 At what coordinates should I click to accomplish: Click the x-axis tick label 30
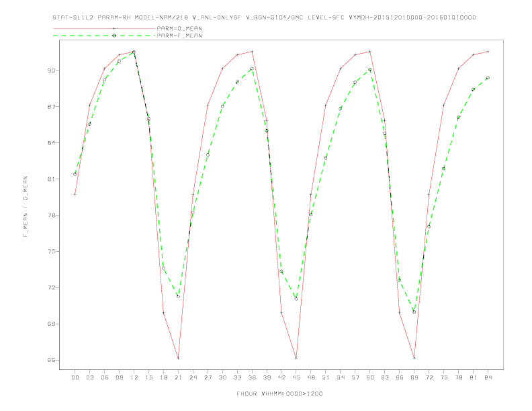coord(222,377)
